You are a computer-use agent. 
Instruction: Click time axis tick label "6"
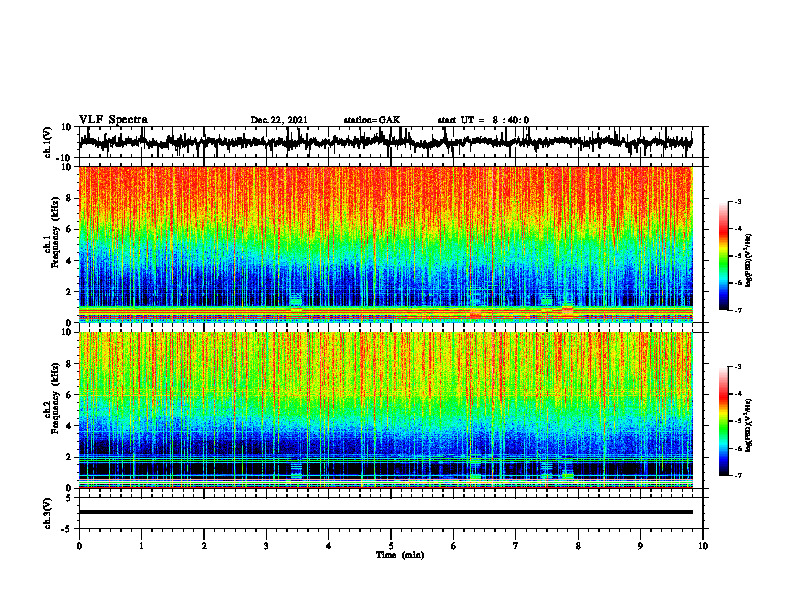pyautogui.click(x=454, y=546)
